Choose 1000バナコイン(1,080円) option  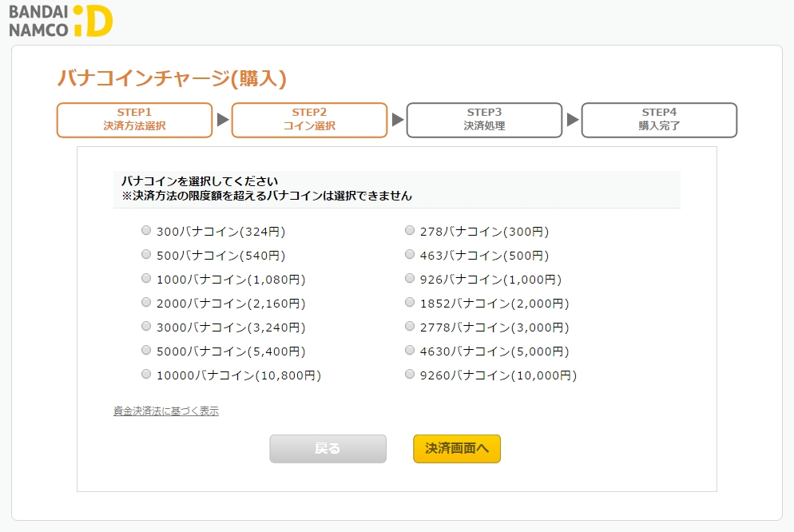pyautogui.click(x=146, y=279)
